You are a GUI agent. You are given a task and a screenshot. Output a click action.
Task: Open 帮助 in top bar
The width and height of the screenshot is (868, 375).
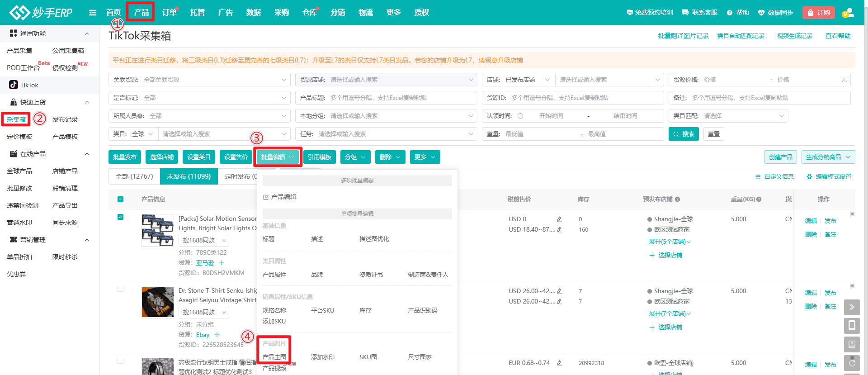(x=738, y=13)
